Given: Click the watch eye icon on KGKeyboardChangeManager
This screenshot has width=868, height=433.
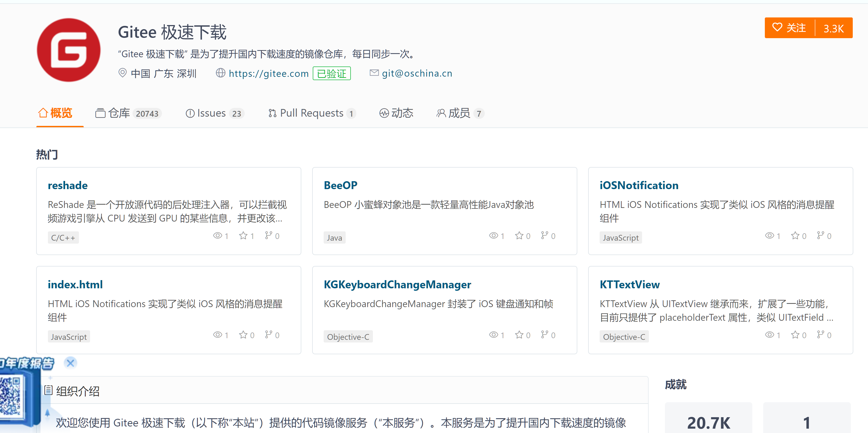Looking at the screenshot, I should (494, 335).
